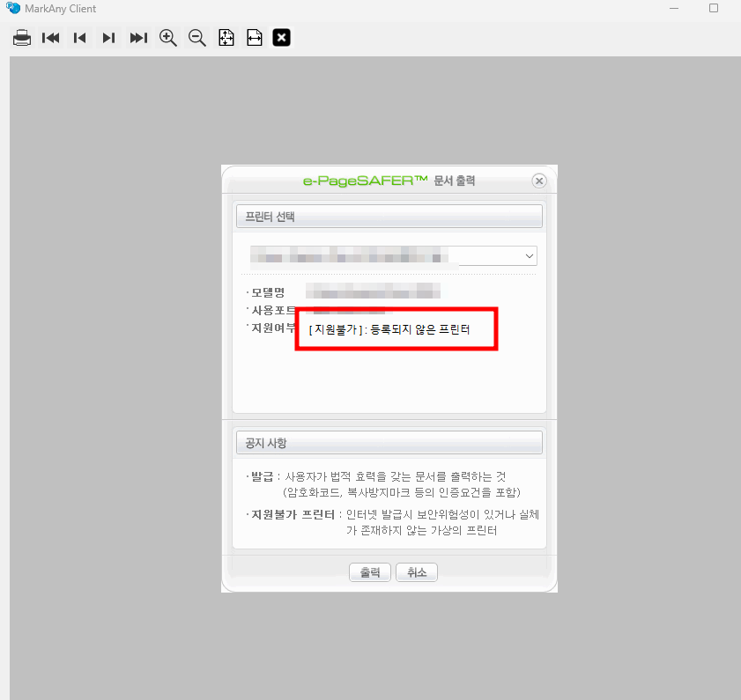The height and width of the screenshot is (700, 741).
Task: Close the e-PageSAFER dialog with the round X
Action: click(538, 181)
